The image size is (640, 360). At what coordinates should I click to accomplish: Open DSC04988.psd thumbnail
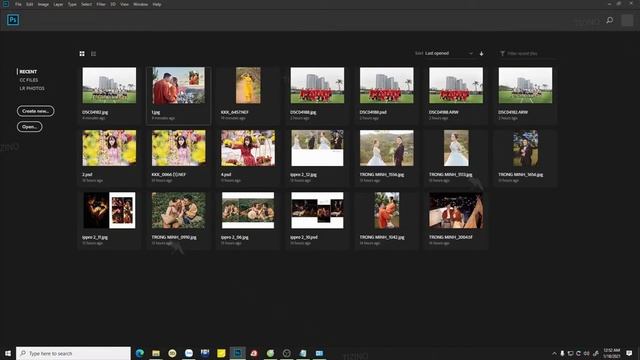tap(387, 85)
